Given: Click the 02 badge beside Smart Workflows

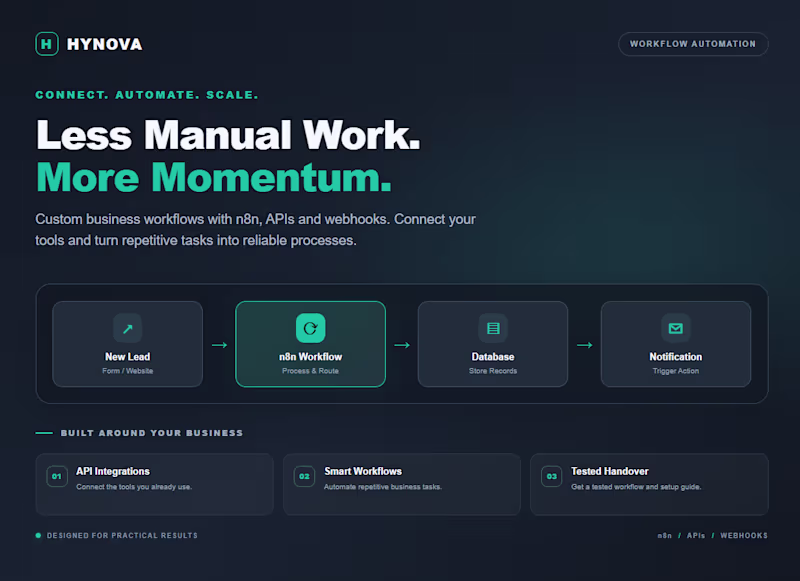Looking at the screenshot, I should tap(304, 476).
